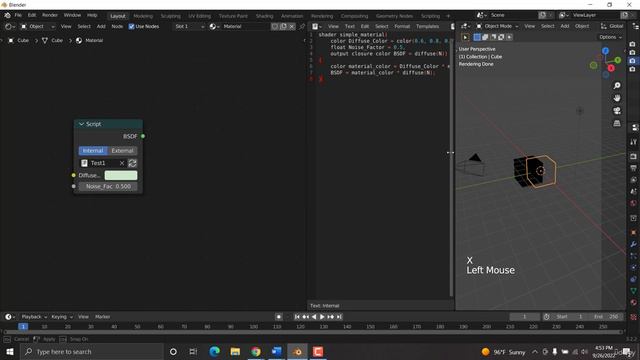Toggle the Use Nodes checkbox
640x360 pixels.
point(131,27)
